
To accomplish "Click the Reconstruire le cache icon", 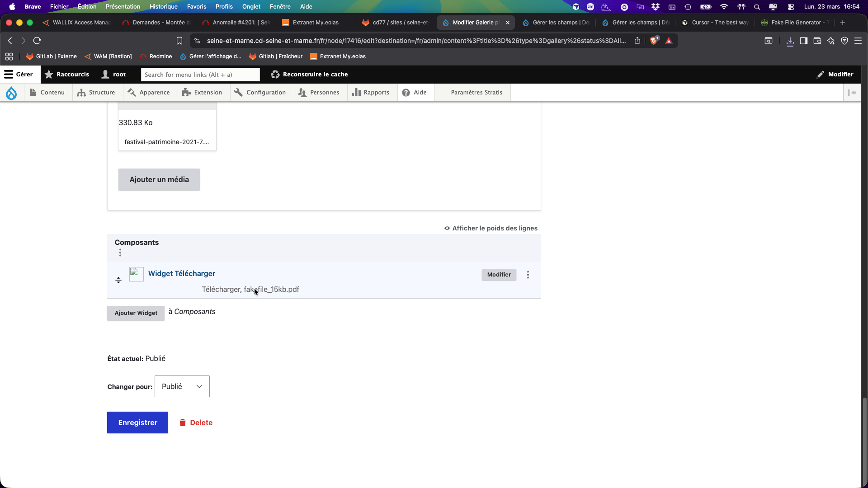I will coord(275,75).
